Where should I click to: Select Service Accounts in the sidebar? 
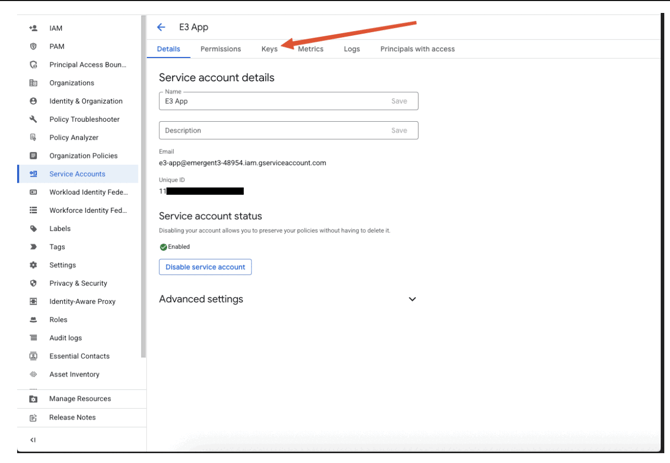click(x=77, y=174)
